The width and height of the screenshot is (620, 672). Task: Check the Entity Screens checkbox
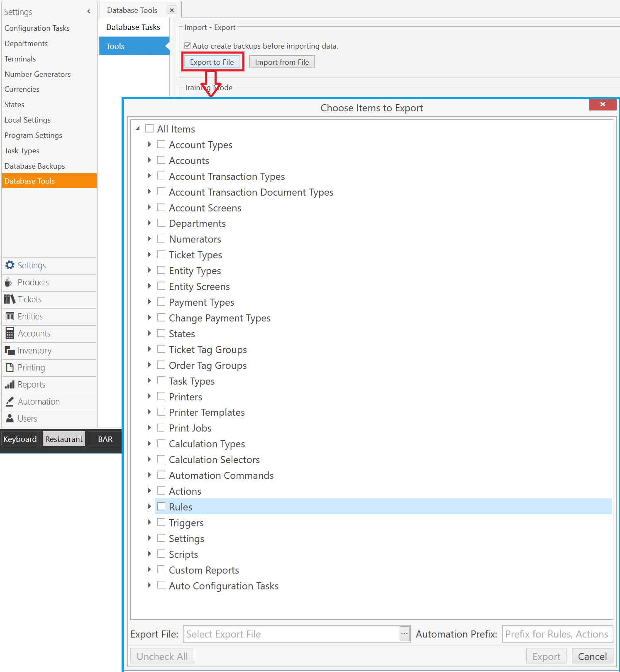pyautogui.click(x=161, y=286)
